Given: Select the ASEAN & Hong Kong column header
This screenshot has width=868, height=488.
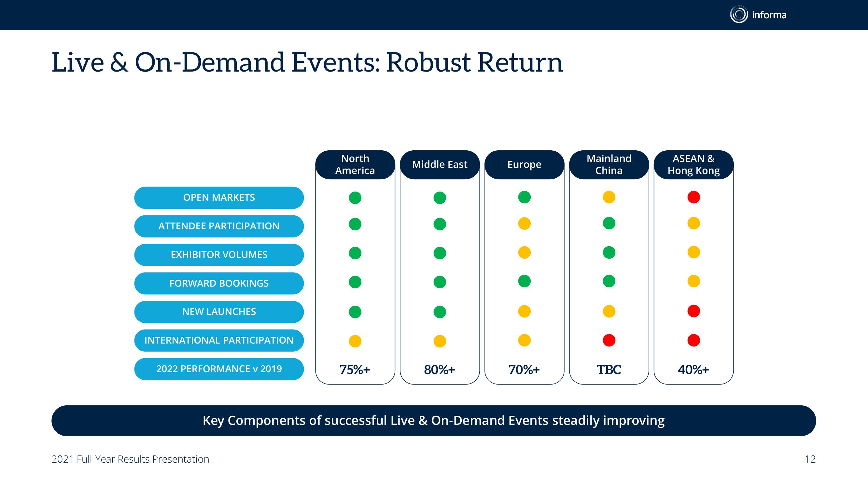Looking at the screenshot, I should (x=693, y=165).
